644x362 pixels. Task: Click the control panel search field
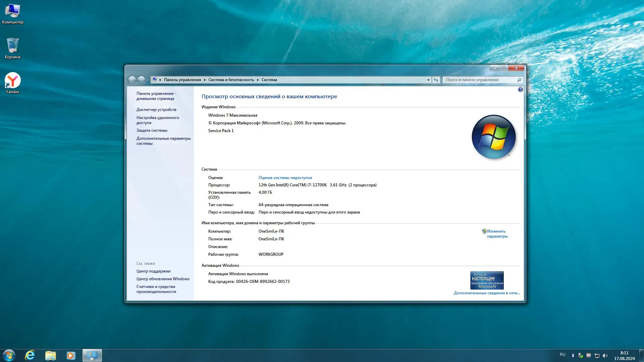[x=480, y=80]
